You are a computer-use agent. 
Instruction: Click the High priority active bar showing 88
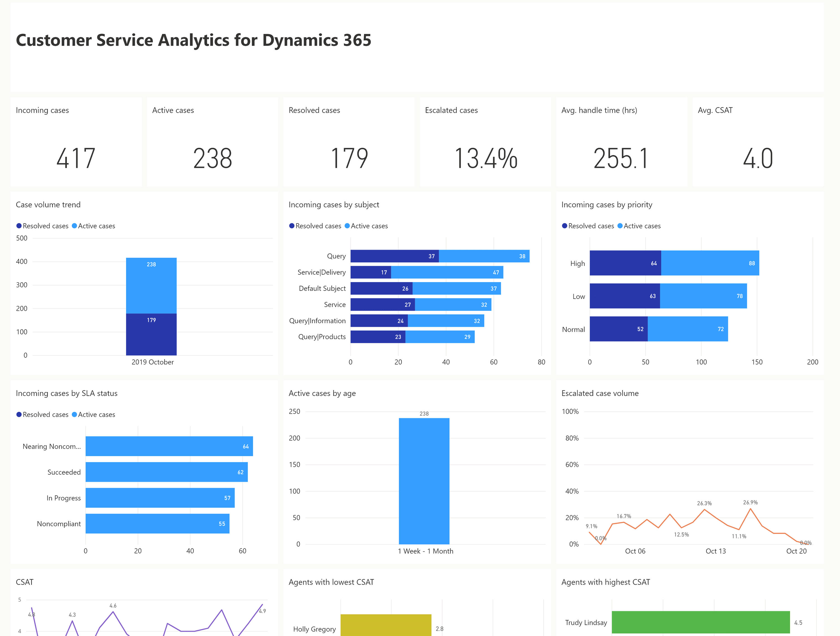710,263
